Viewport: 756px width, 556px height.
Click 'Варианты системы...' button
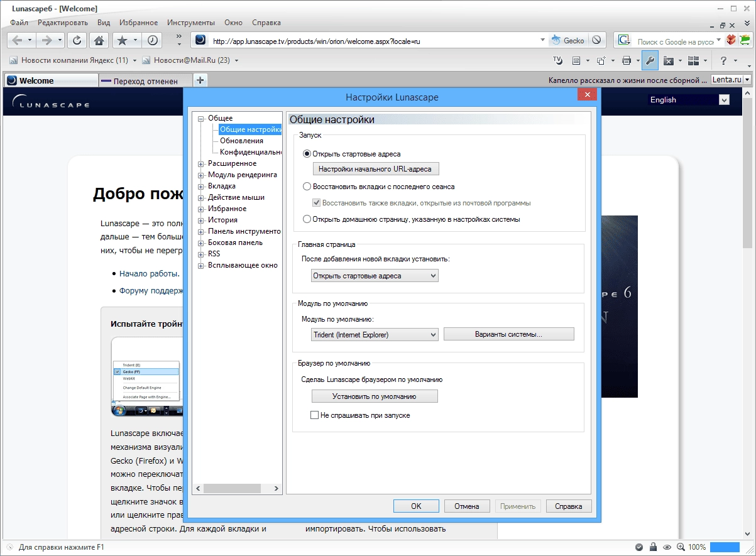[x=508, y=334]
